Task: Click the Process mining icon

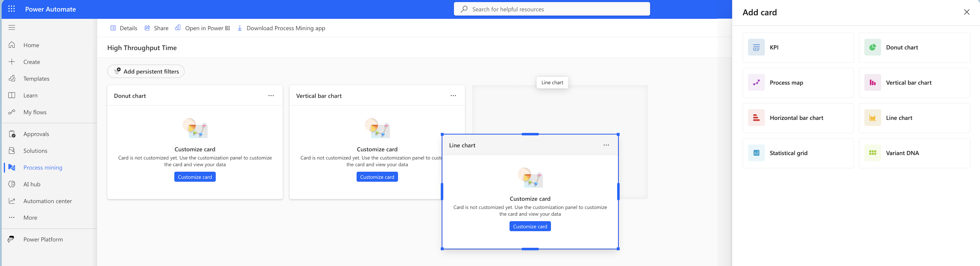Action: coord(12,167)
